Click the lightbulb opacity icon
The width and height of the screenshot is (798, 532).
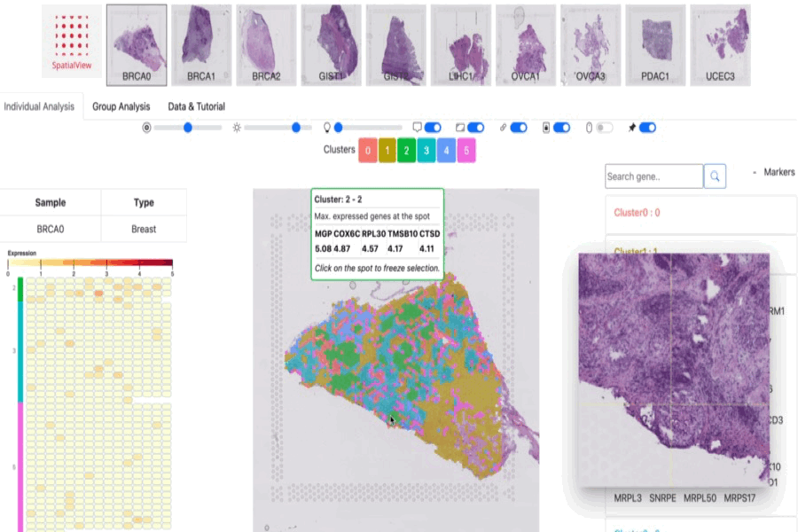[x=326, y=128]
